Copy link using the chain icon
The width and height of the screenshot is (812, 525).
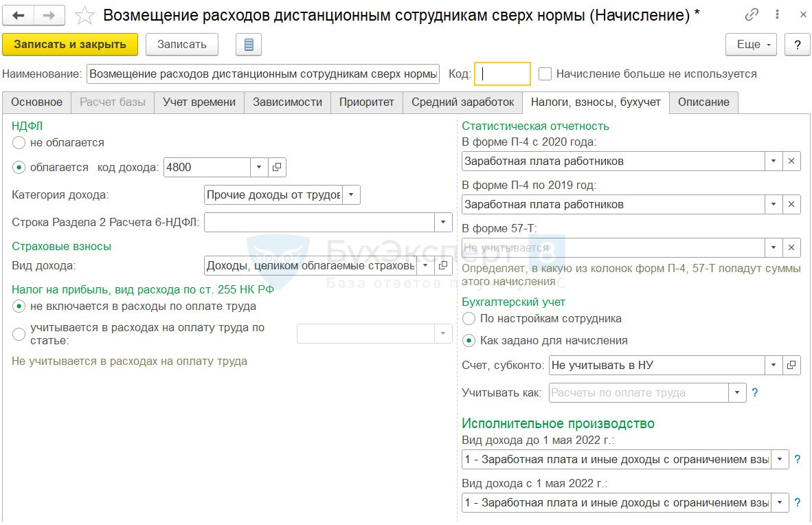[x=753, y=14]
